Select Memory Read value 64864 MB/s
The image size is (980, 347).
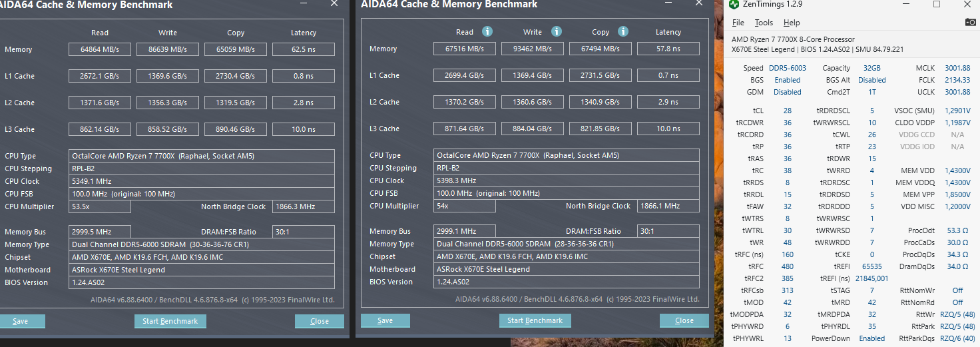click(x=100, y=49)
